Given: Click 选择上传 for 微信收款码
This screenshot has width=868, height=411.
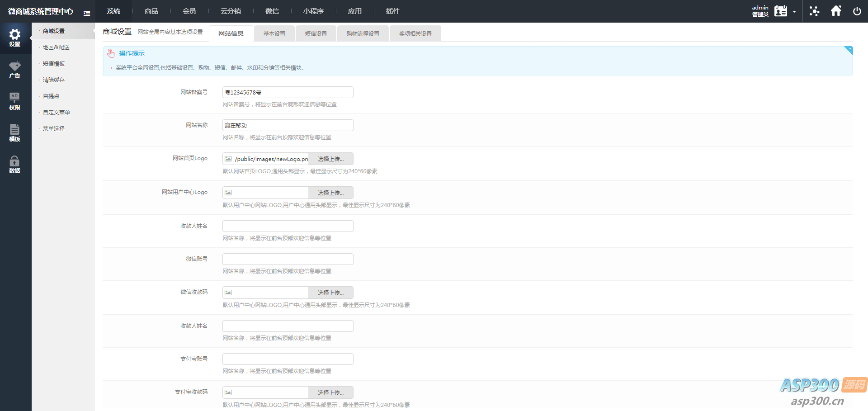Looking at the screenshot, I should click(x=331, y=293).
